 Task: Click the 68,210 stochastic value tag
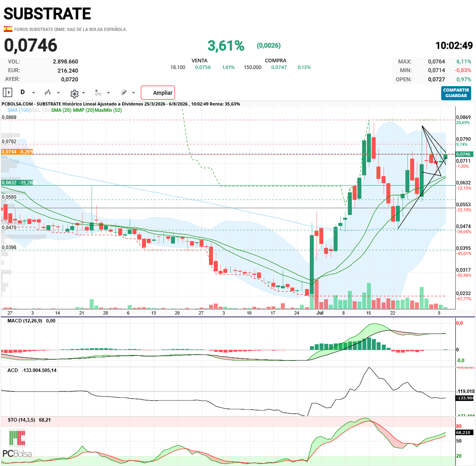[x=463, y=432]
